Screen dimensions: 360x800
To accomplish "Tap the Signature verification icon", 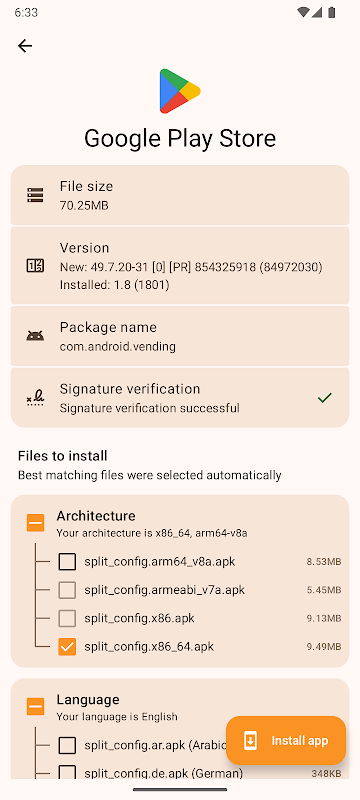I will [x=35, y=397].
